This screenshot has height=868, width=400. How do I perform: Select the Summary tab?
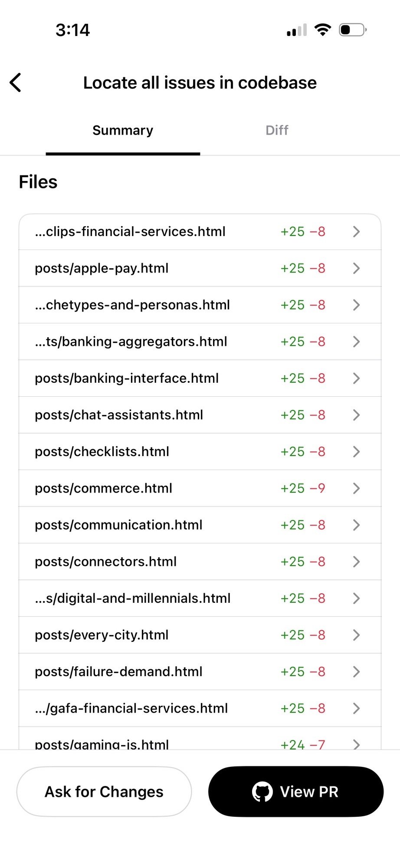pos(123,130)
